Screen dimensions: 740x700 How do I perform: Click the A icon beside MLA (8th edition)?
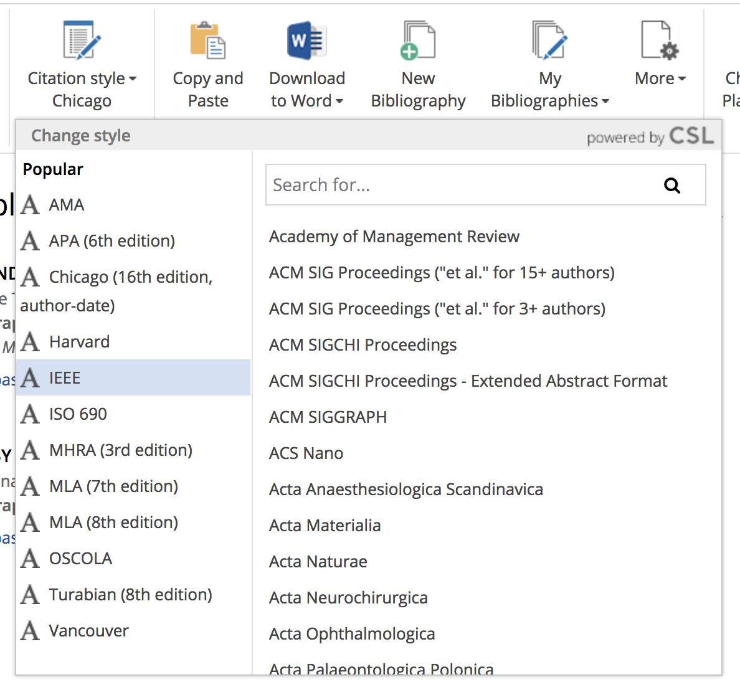[30, 522]
